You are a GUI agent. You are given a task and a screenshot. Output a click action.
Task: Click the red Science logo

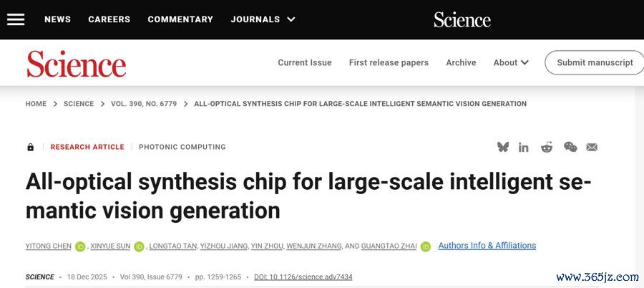point(76,63)
